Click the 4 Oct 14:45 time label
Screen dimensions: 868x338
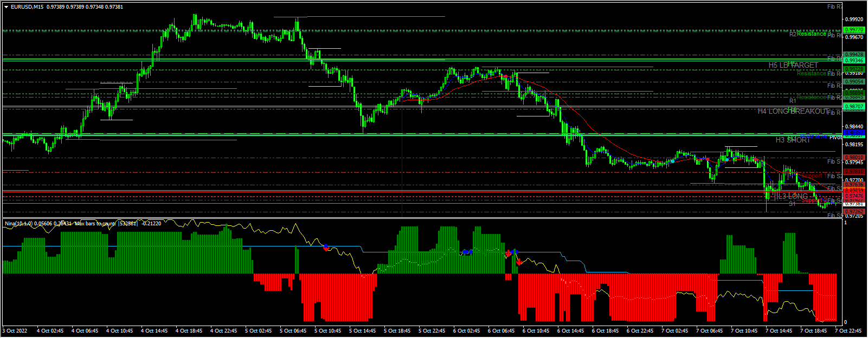click(155, 330)
